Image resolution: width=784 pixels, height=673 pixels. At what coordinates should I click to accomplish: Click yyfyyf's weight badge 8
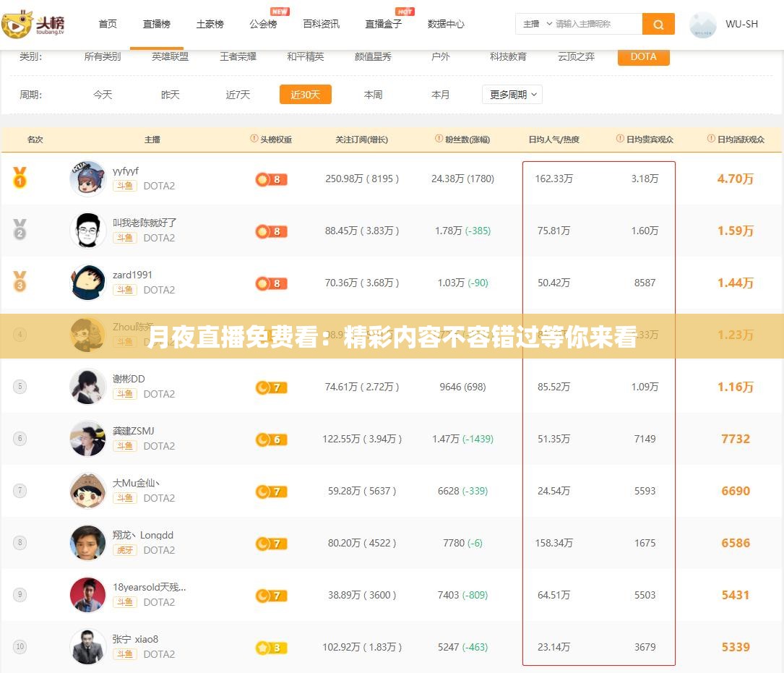coord(271,179)
